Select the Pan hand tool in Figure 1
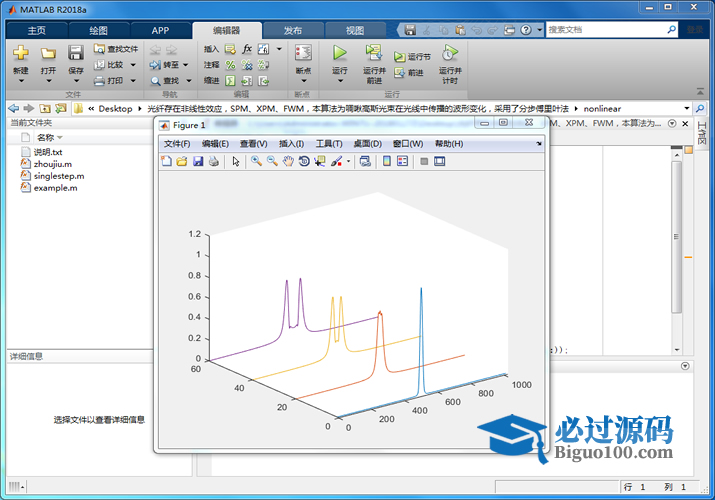Viewport: 715px width, 500px height. [288, 161]
